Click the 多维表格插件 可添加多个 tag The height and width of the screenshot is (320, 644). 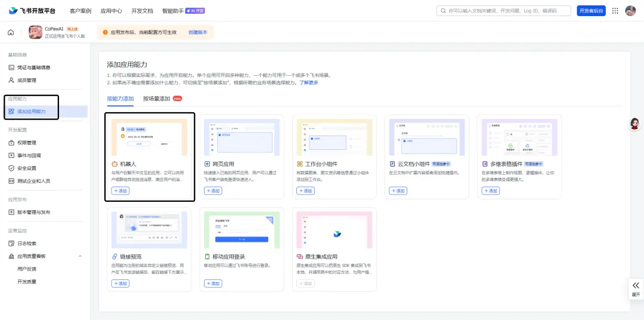tap(533, 164)
